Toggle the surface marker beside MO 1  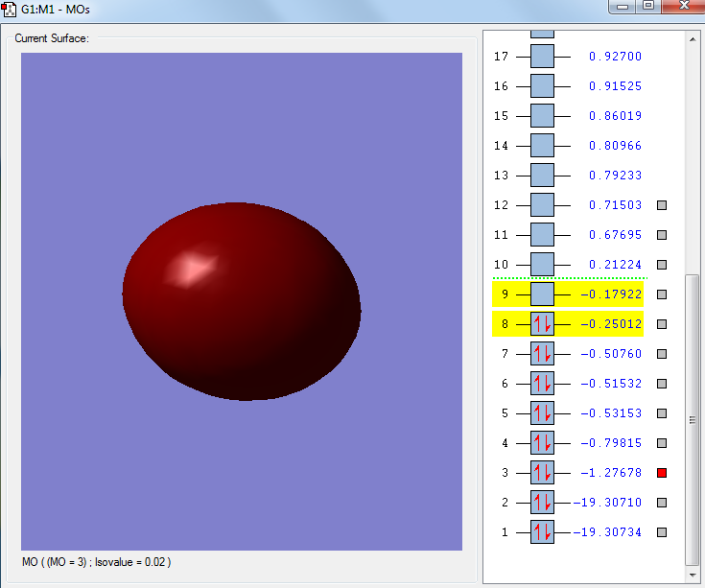(662, 532)
